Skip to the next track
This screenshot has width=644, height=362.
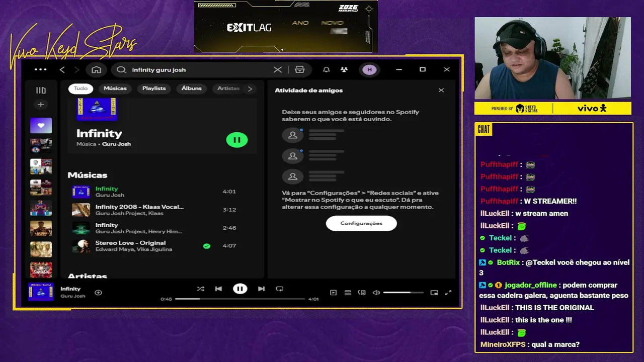[261, 289]
